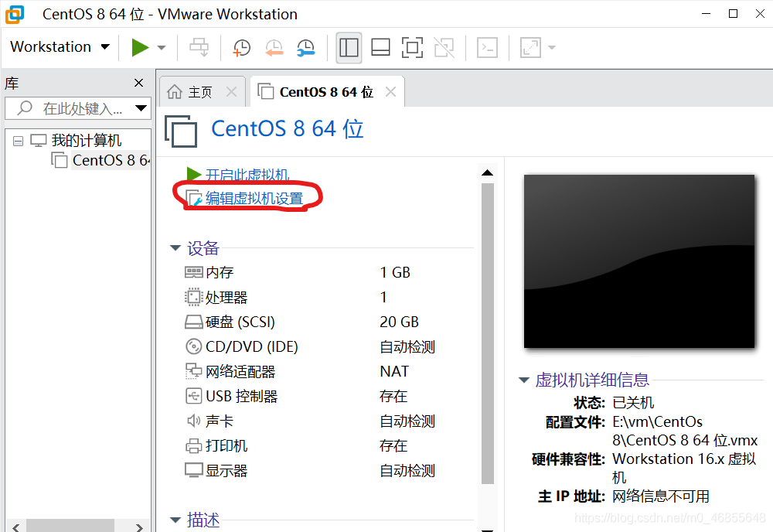The image size is (773, 532).
Task: Click the stretch guest display icon
Action: pyautogui.click(x=530, y=48)
